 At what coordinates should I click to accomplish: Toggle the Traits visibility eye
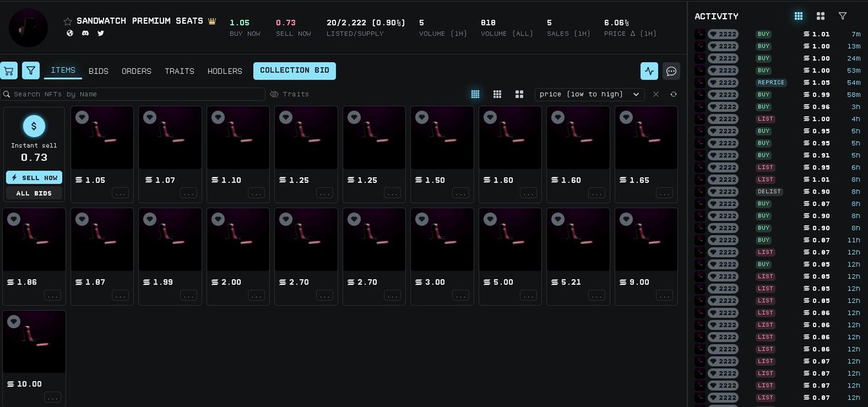coord(274,94)
